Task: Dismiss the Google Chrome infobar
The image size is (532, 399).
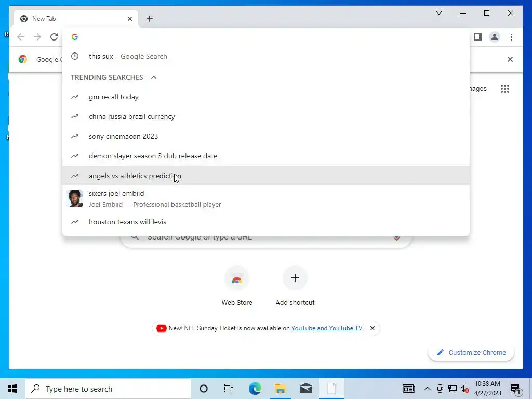Action: (510, 59)
